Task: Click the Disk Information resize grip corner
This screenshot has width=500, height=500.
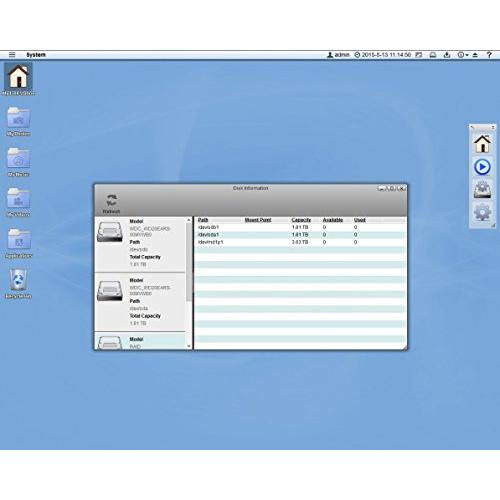Action: pyautogui.click(x=405, y=347)
